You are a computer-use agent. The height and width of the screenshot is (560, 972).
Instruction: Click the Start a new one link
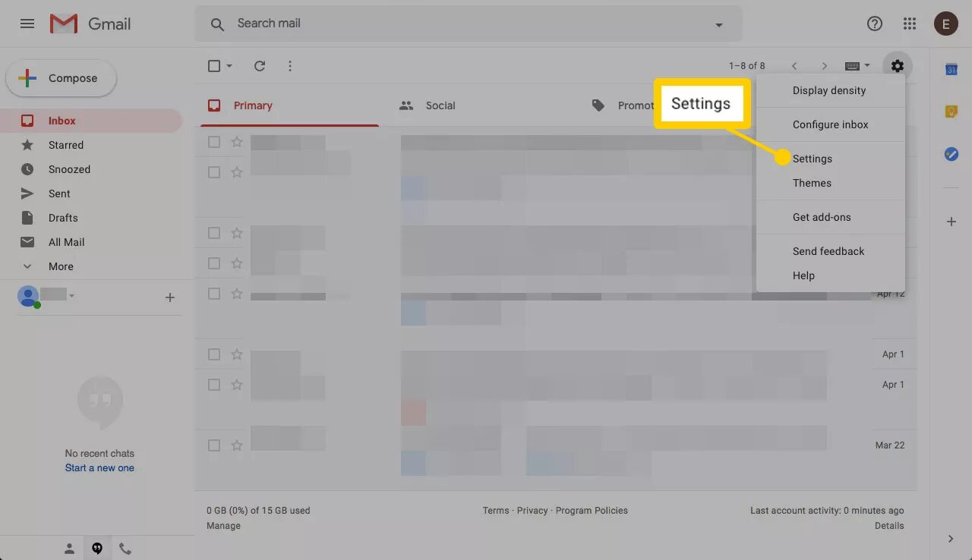99,468
